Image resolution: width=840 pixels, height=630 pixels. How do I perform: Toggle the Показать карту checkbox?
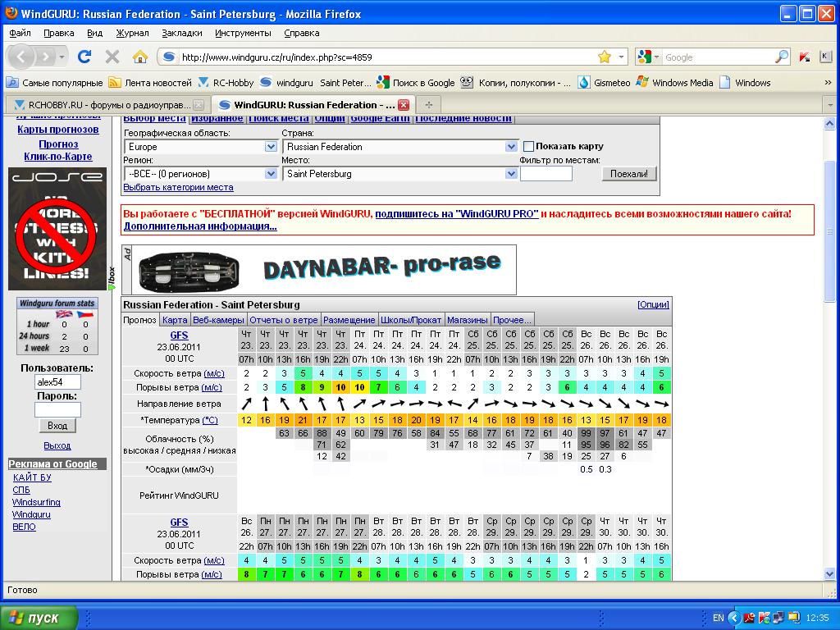coord(529,146)
